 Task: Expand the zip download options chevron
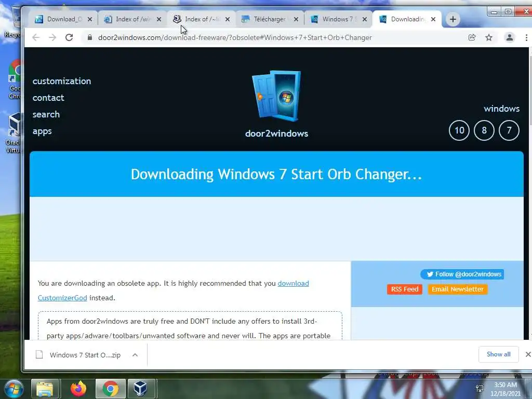(135, 355)
